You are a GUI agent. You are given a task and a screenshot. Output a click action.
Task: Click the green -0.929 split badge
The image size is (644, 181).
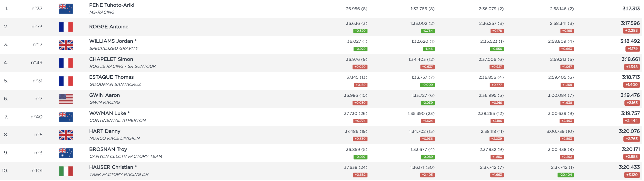(360, 49)
